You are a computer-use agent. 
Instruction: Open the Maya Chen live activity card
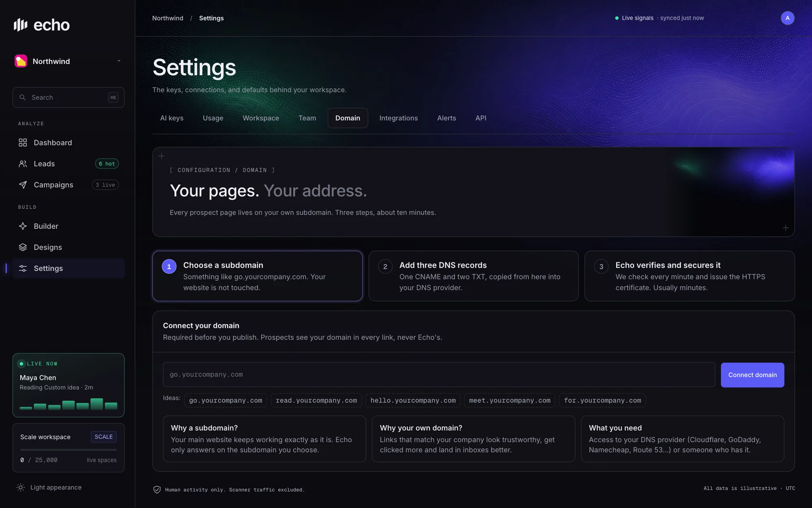coord(68,385)
